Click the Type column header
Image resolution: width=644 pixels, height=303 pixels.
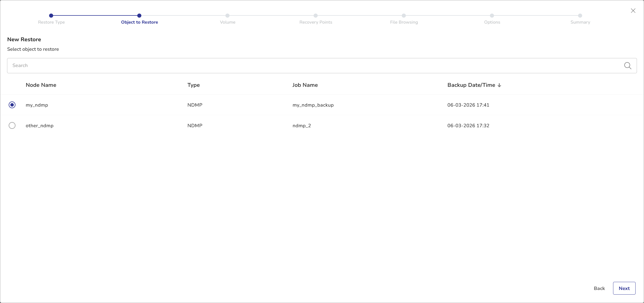coord(193,85)
